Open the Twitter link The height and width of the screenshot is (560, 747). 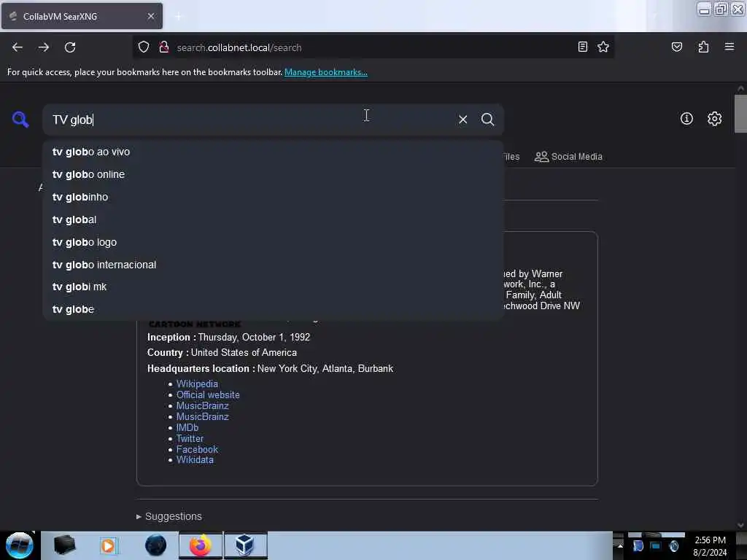point(190,438)
